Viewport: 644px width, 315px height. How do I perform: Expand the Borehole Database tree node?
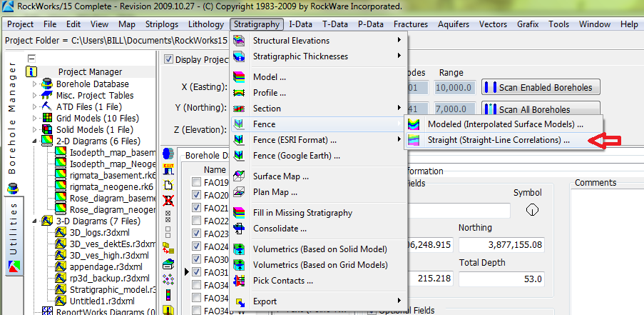(34, 84)
